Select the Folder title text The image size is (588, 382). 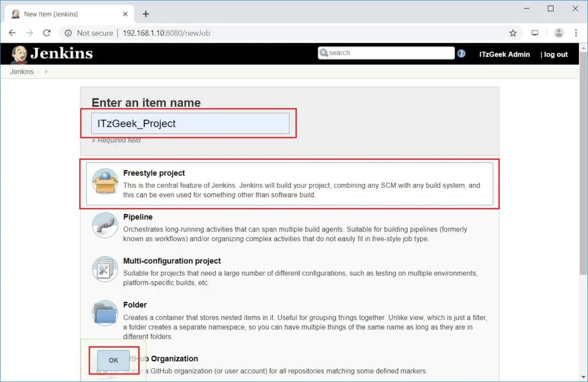coord(134,304)
